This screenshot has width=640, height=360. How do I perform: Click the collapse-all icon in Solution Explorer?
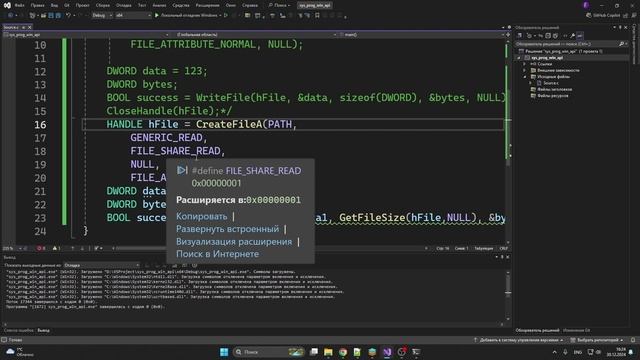[x=548, y=36]
